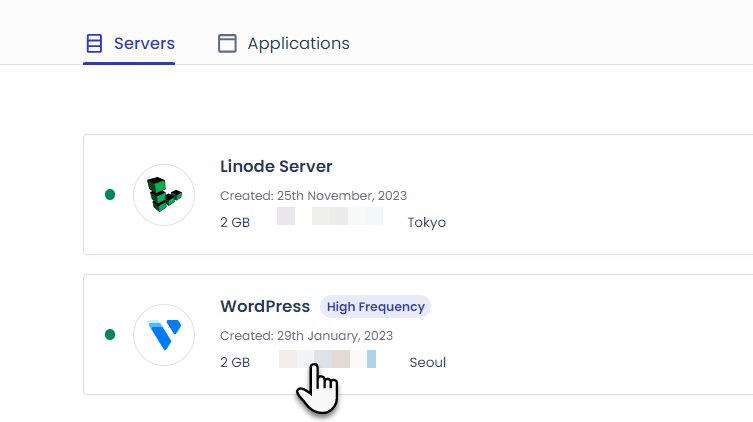Click the 2 GB label on Linode Server

click(235, 223)
